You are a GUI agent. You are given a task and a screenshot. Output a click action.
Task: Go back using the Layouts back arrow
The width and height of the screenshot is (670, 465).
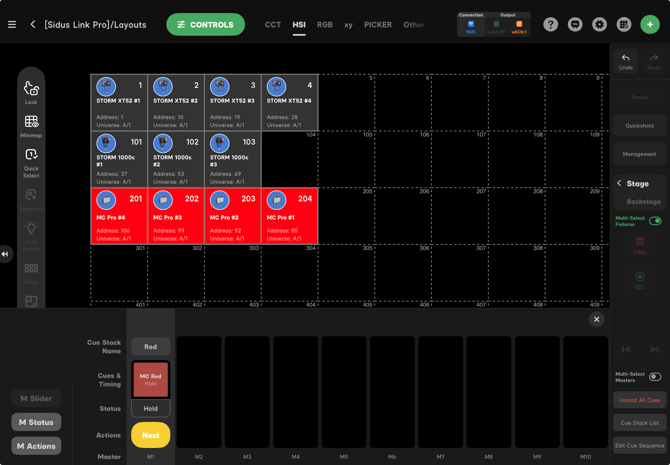[33, 24]
